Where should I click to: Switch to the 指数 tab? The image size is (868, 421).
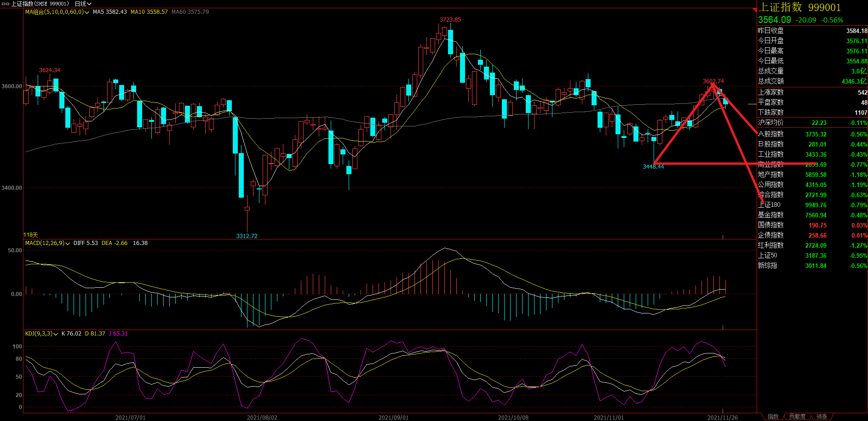(x=773, y=416)
